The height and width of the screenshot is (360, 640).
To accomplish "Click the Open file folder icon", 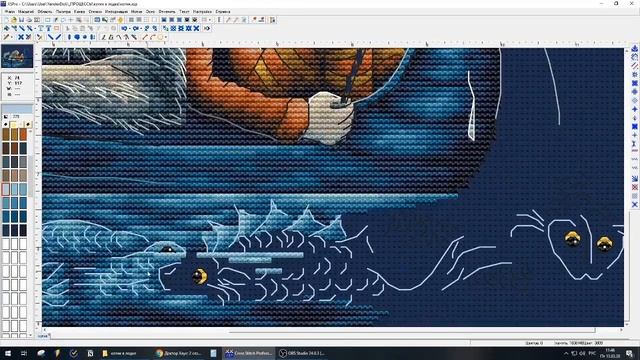I will tap(13, 20).
